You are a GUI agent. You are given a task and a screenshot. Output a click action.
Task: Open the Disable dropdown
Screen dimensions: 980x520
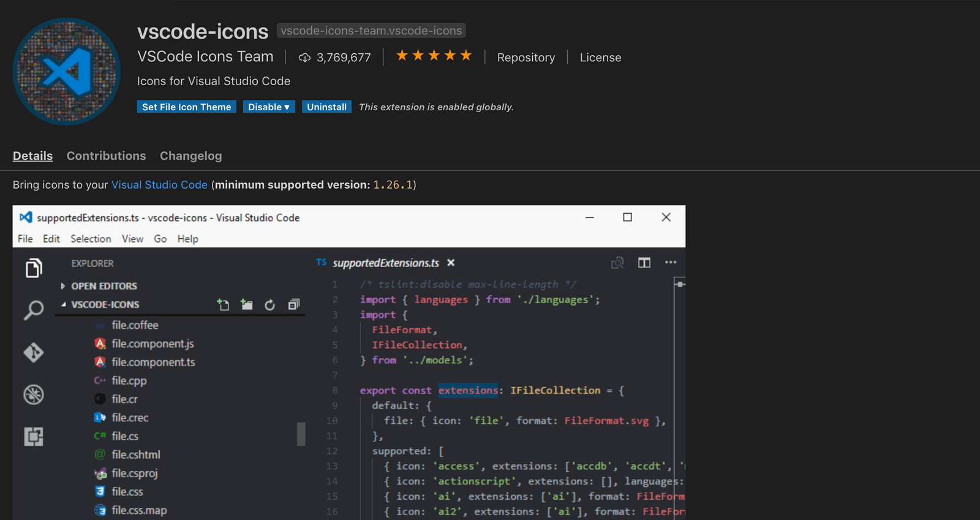pos(269,107)
